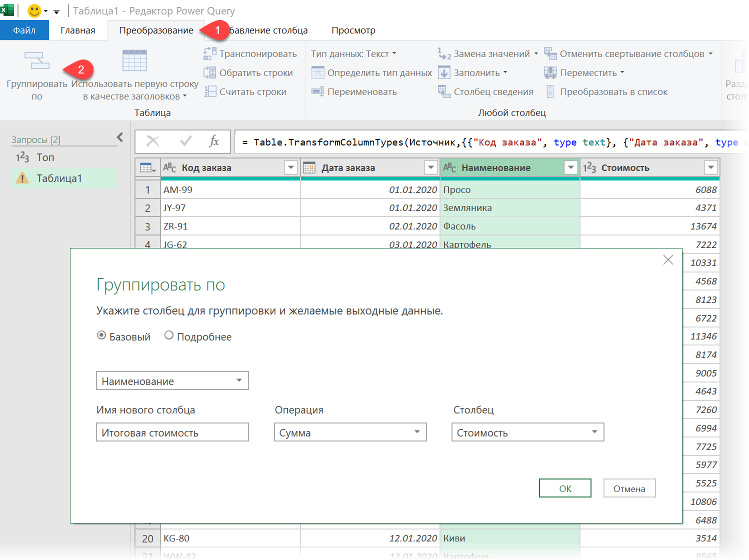This screenshot has height=560, width=749.
Task: Click the Заполнить down-arrow icon
Action: pos(444,72)
